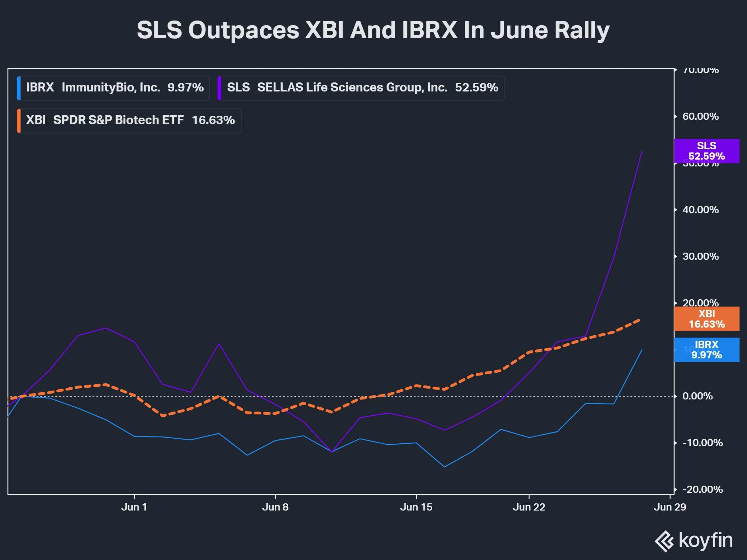The image size is (747, 560).
Task: Click the '30.00%' y-axis label
Action: [x=700, y=256]
